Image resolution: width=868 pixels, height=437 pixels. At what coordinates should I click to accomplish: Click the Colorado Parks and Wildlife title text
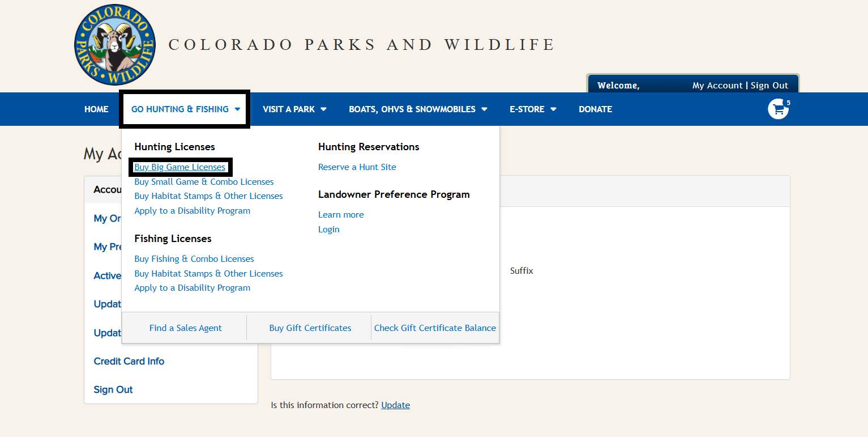point(362,45)
